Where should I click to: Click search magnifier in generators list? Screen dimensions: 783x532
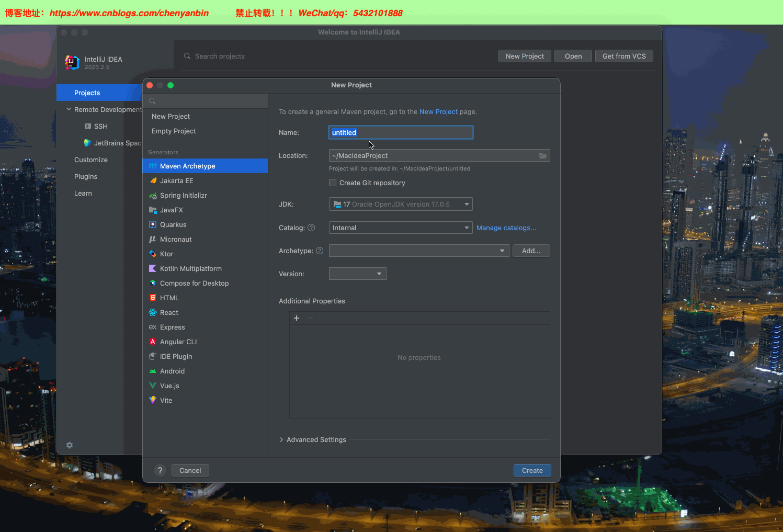[152, 101]
